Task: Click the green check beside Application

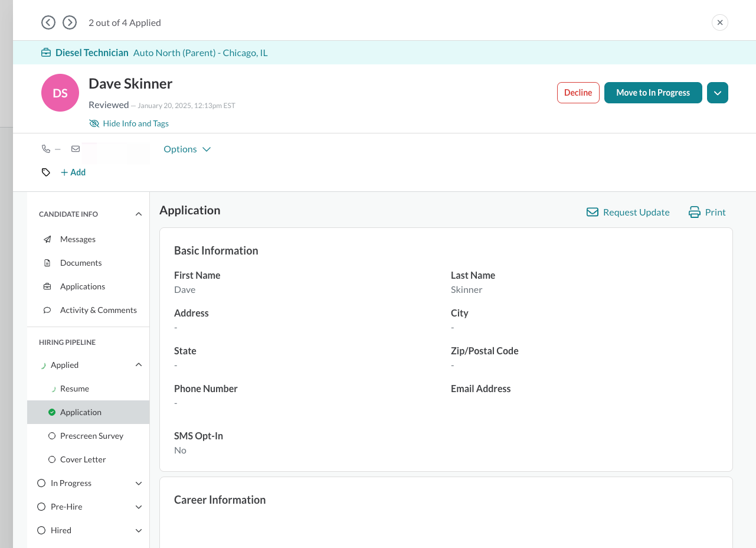Action: click(x=52, y=412)
